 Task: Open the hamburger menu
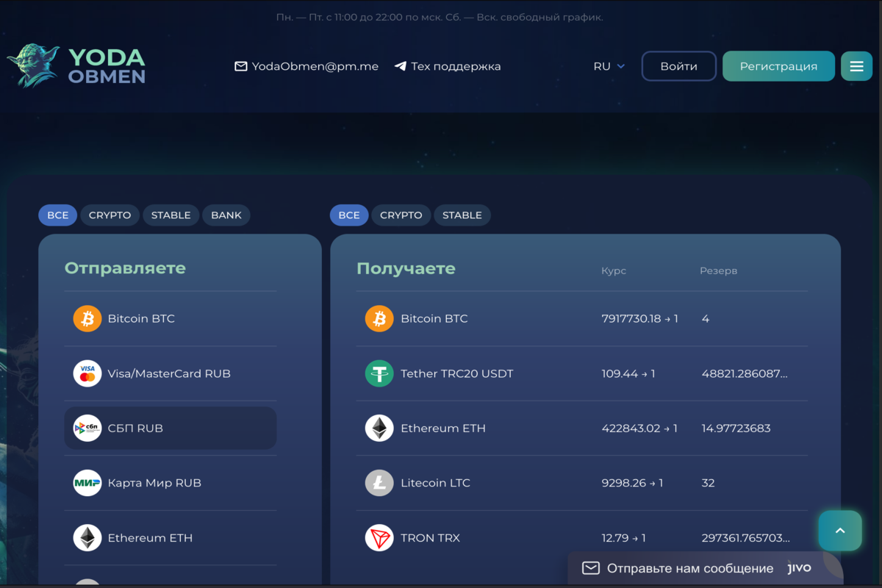pos(856,66)
